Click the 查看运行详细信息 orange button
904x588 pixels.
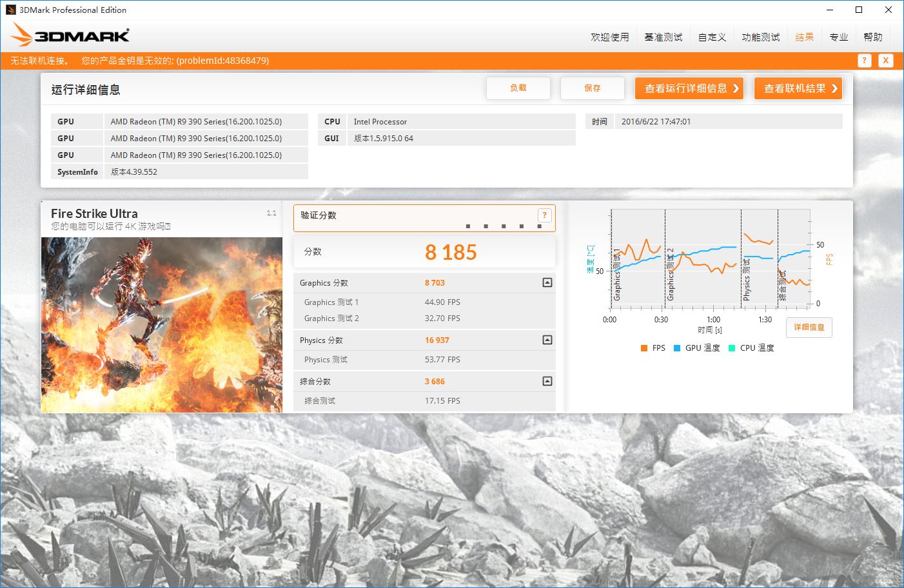(689, 88)
